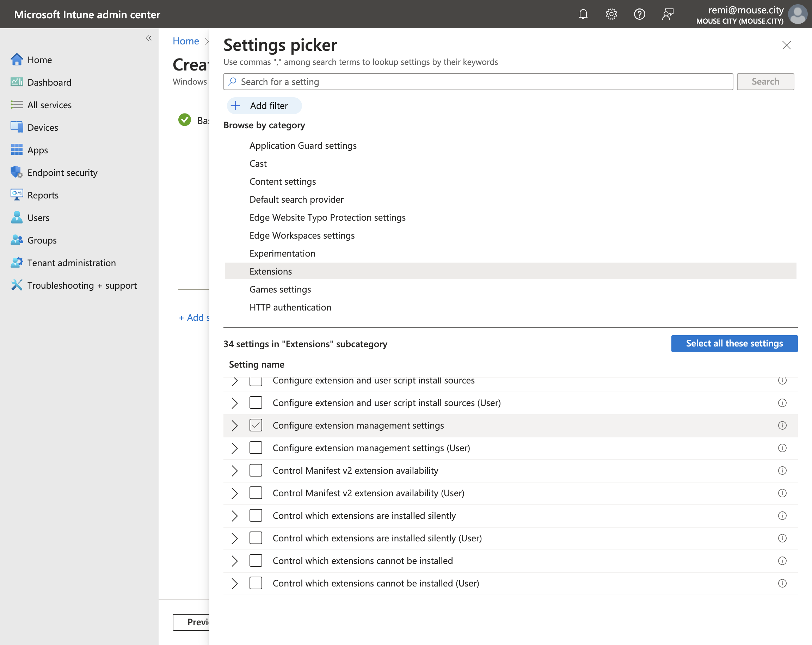
Task: Select the Content settings category
Action: pyautogui.click(x=510, y=182)
